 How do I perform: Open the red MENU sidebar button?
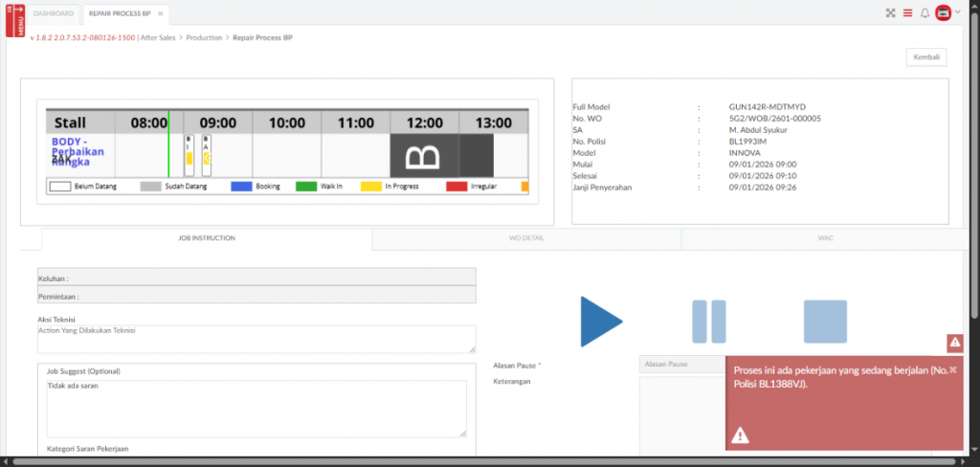(x=15, y=20)
